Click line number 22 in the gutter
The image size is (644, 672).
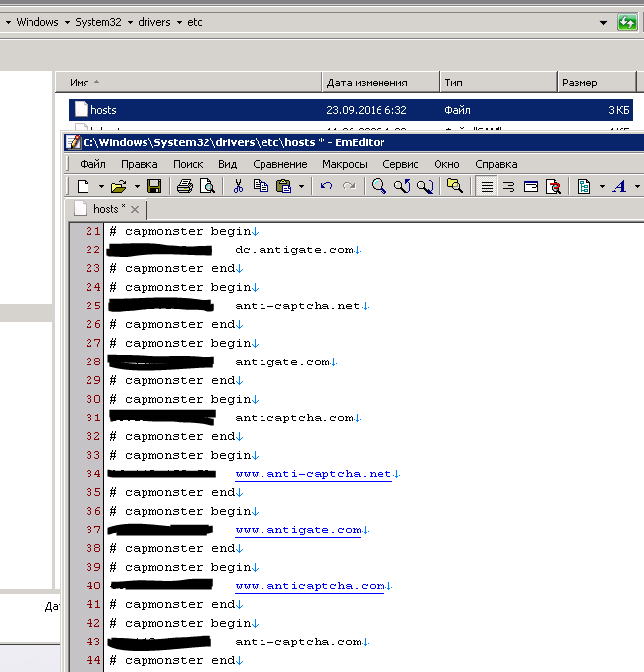click(x=92, y=250)
